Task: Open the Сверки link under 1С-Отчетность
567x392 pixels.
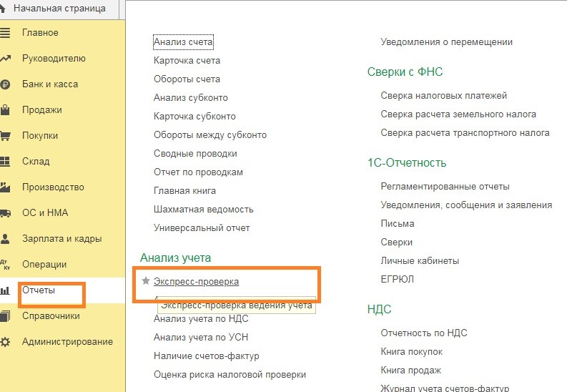Action: tap(397, 242)
